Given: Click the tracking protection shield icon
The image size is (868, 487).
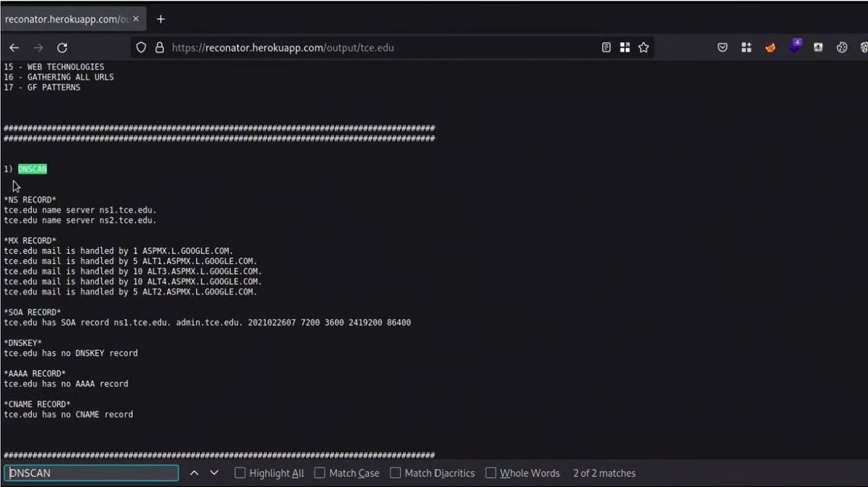Looking at the screenshot, I should click(140, 47).
